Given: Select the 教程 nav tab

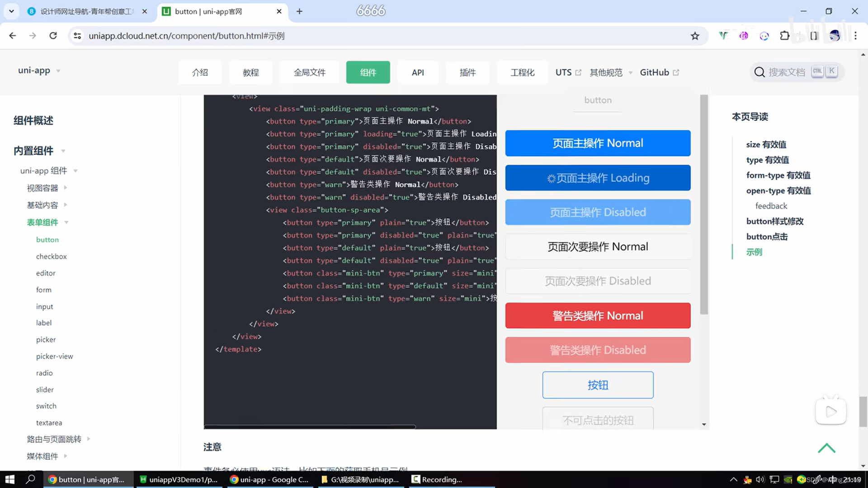Looking at the screenshot, I should click(250, 72).
